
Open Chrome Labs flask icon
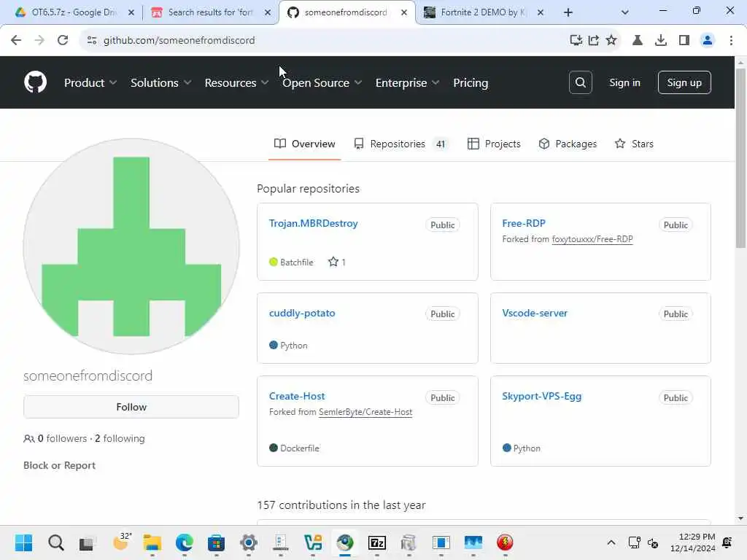638,41
